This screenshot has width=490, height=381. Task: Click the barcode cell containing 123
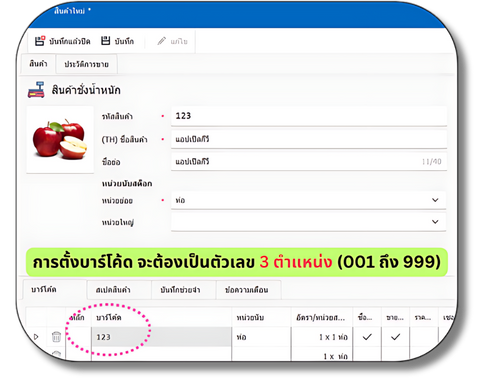[161, 337]
